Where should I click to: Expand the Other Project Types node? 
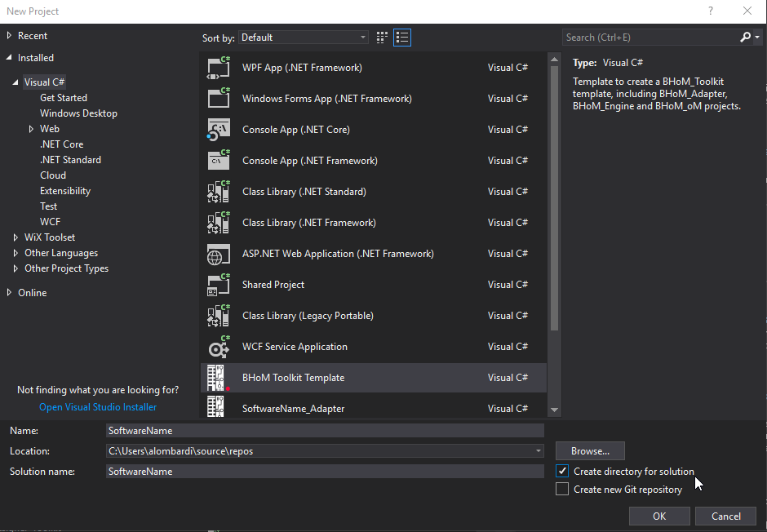tap(16, 268)
